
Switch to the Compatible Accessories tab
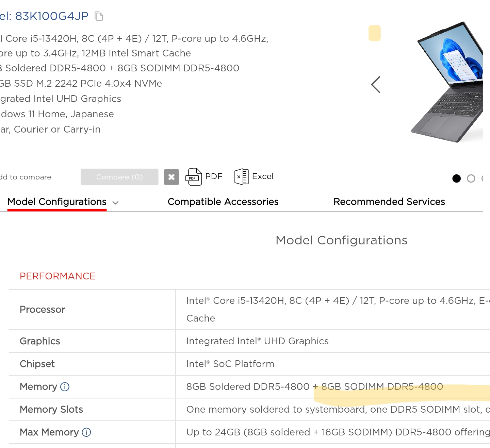point(223,202)
